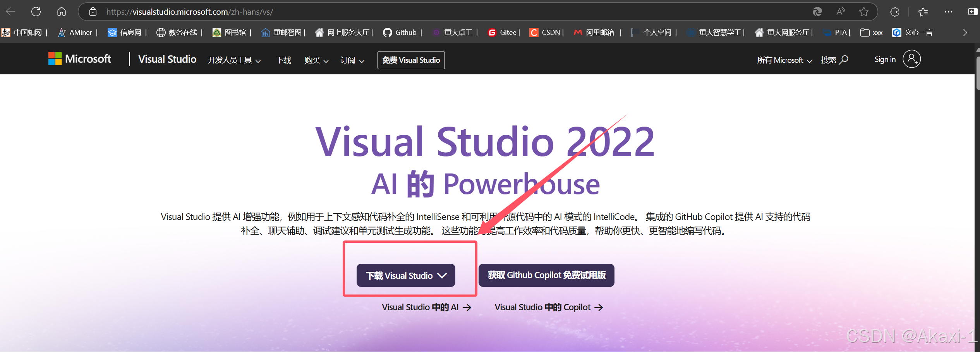Open Visual Studio 中的 Copilot link

[x=549, y=307]
